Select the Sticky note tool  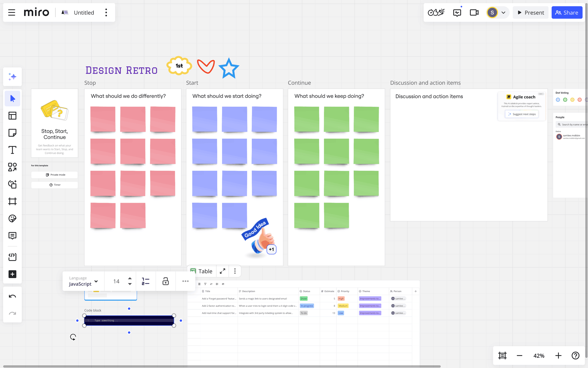[x=12, y=133]
